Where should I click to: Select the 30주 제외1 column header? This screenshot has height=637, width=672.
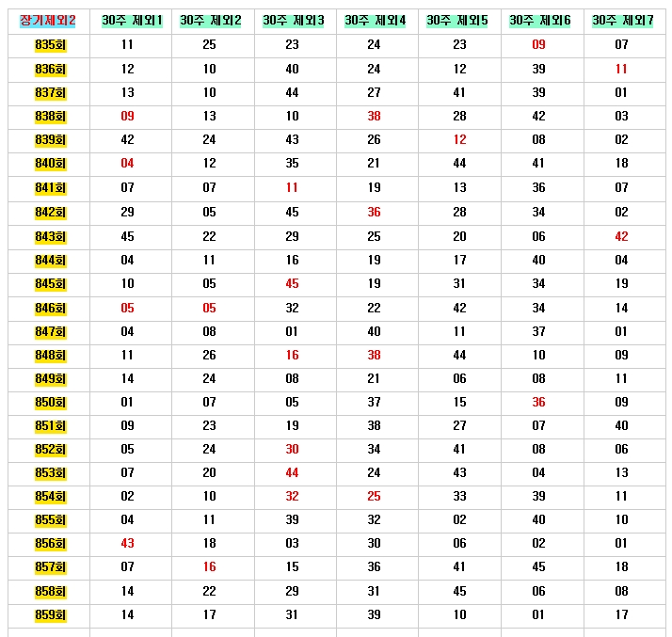(131, 20)
